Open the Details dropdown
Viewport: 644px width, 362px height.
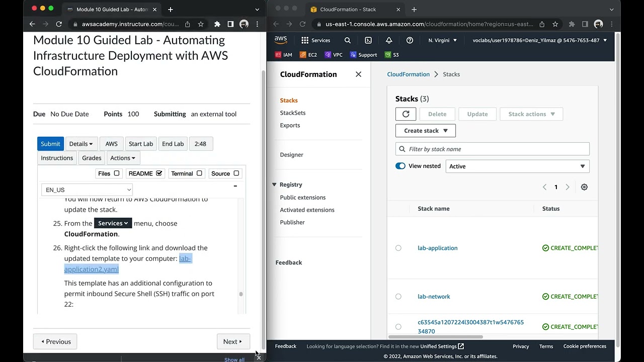[81, 144]
